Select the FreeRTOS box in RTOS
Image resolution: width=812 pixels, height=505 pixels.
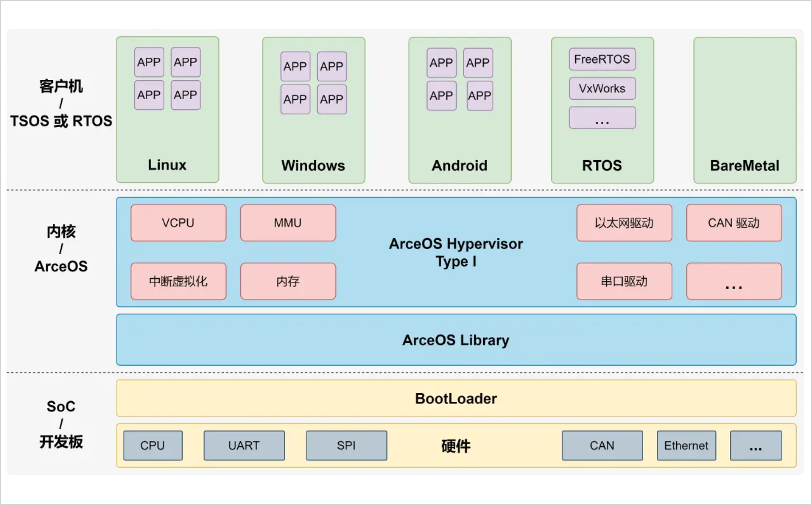pyautogui.click(x=602, y=59)
